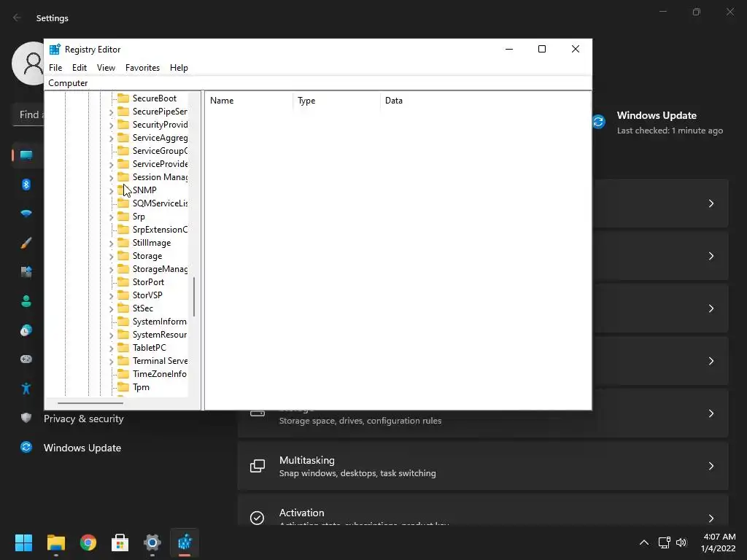This screenshot has height=560, width=747.
Task: Open Personalization brush icon in Settings sidebar
Action: (x=26, y=243)
